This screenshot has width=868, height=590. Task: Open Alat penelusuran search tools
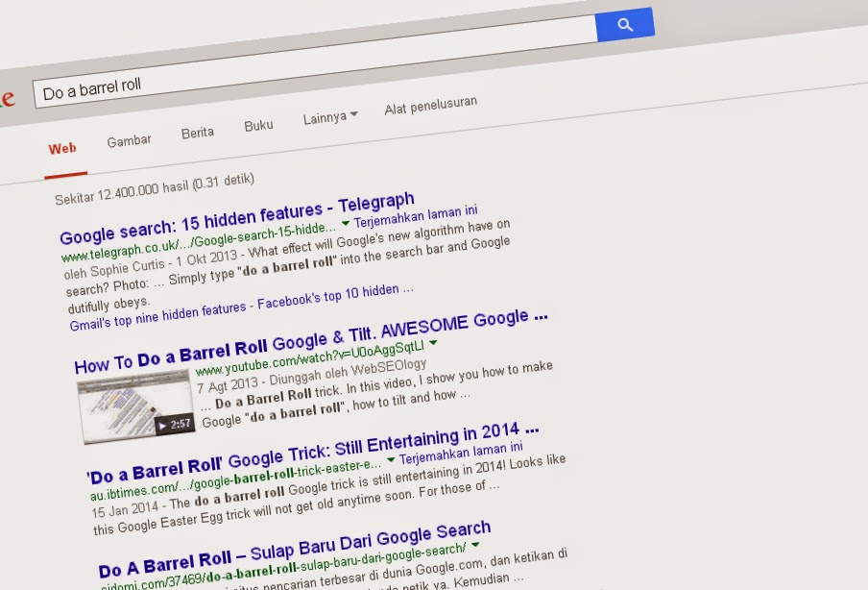point(431,105)
